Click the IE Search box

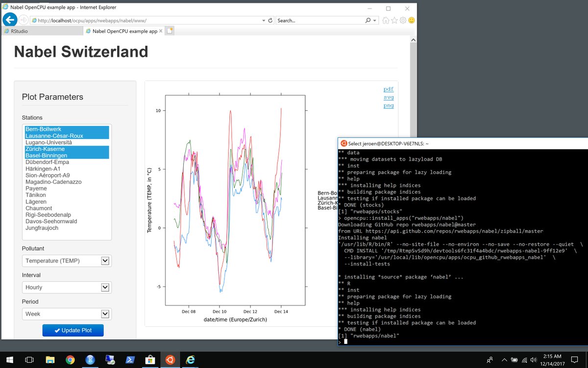click(319, 21)
